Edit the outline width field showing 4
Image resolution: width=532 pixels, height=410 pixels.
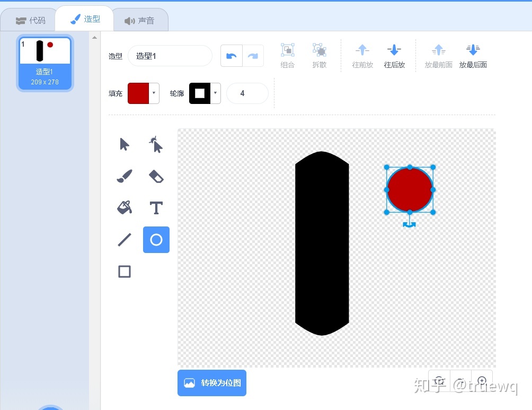point(247,93)
